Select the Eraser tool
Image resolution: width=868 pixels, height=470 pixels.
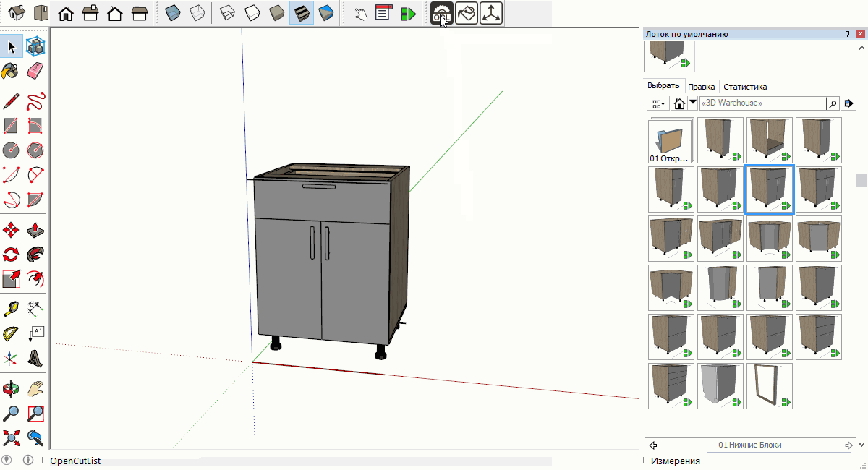tap(35, 71)
